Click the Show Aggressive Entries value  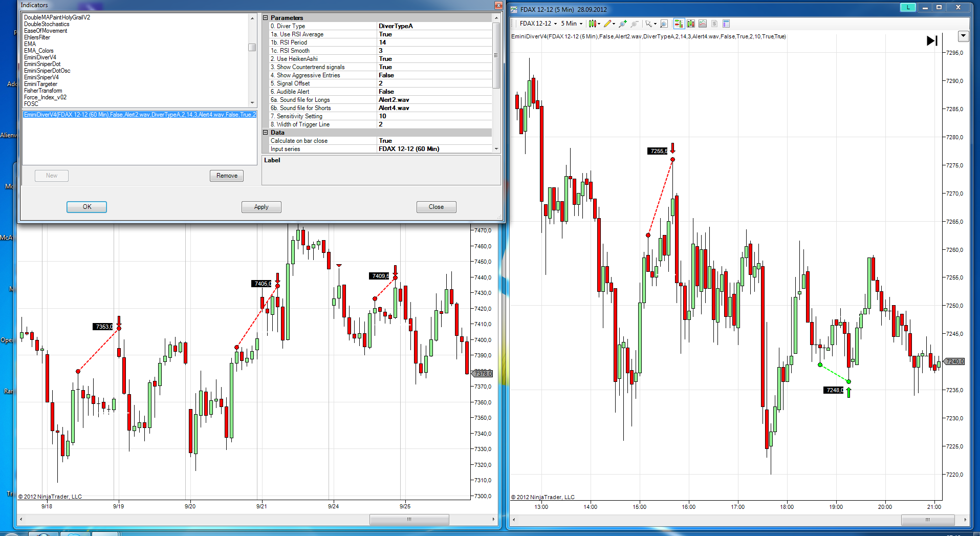(434, 75)
